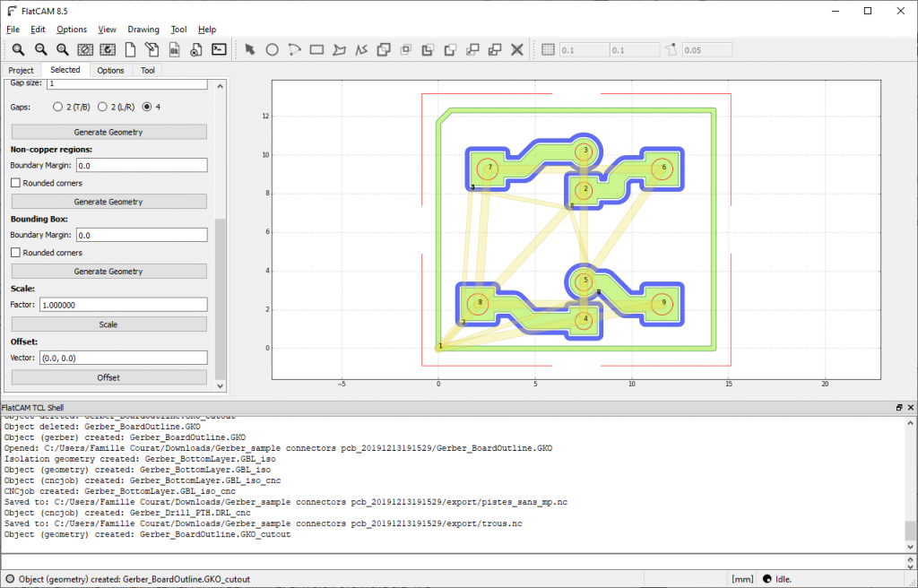Pick the Rectangle drawing tool
Viewport: 918px width, 588px height.
click(x=316, y=50)
